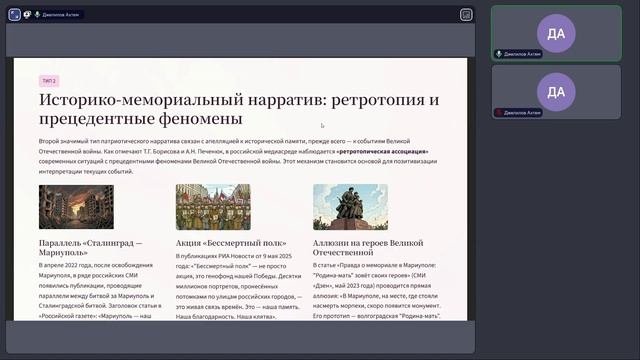
Task: Click presenter name label on shared screen bar
Action: tap(60, 15)
